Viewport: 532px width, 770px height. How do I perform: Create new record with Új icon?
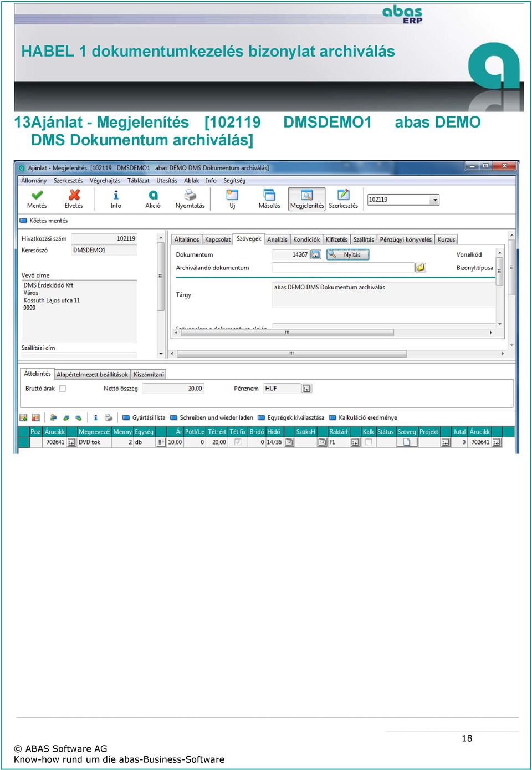[x=232, y=195]
